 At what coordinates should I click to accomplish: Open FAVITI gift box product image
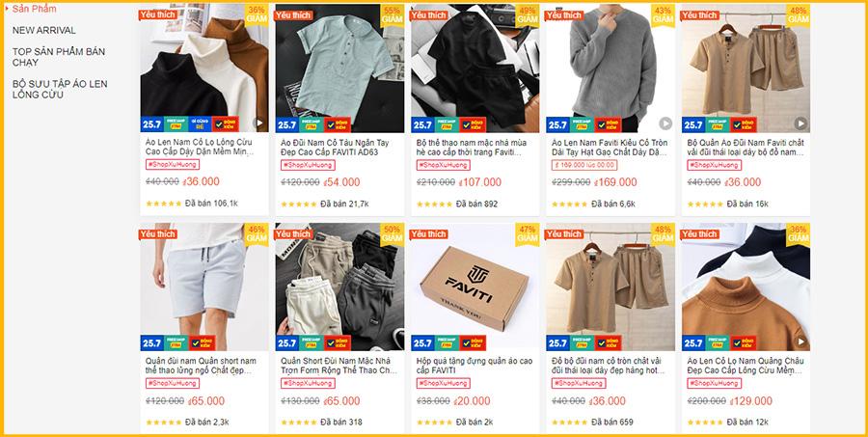coord(475,287)
